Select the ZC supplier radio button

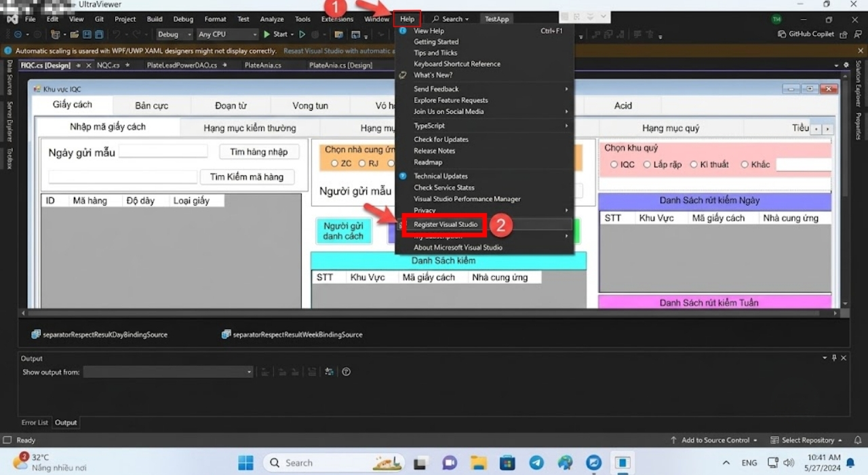pos(334,164)
